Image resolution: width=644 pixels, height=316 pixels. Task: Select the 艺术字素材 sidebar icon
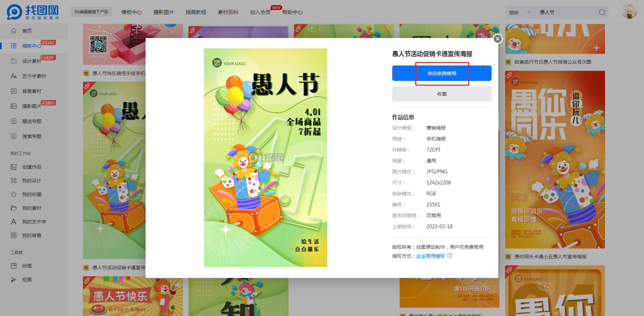pyautogui.click(x=14, y=76)
